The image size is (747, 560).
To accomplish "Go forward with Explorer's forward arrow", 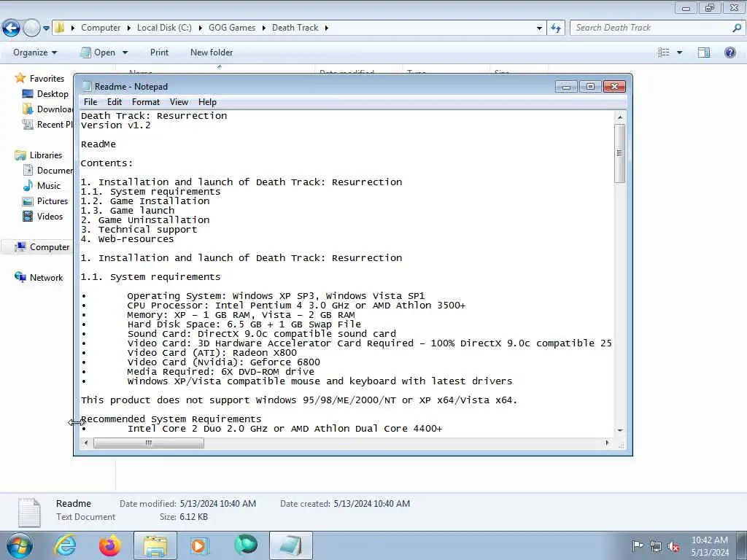I will coord(31,28).
